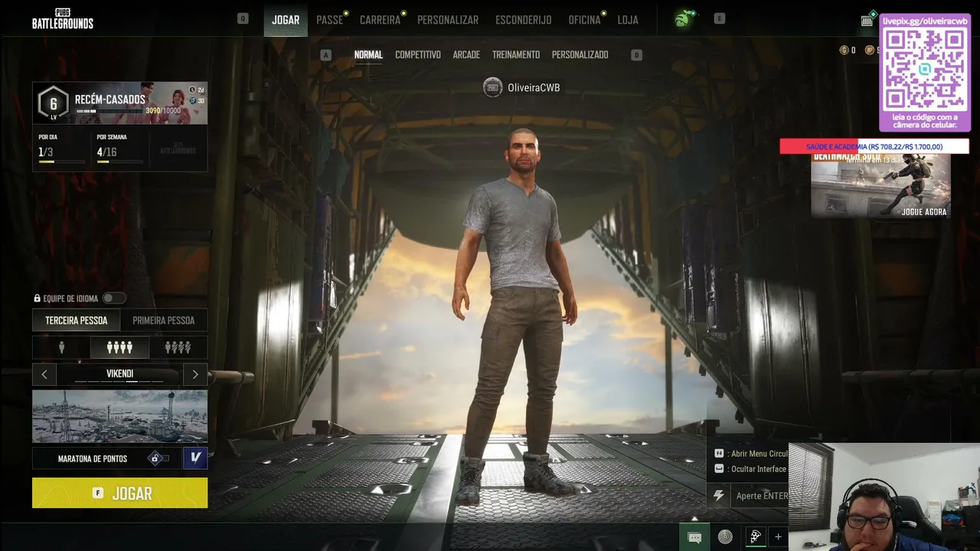Select one-man squad crossed-out players icon
The height and width of the screenshot is (551, 980).
point(178,348)
